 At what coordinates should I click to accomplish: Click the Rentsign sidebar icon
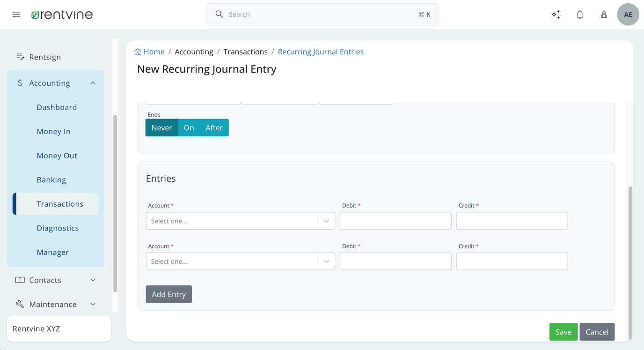(21, 56)
